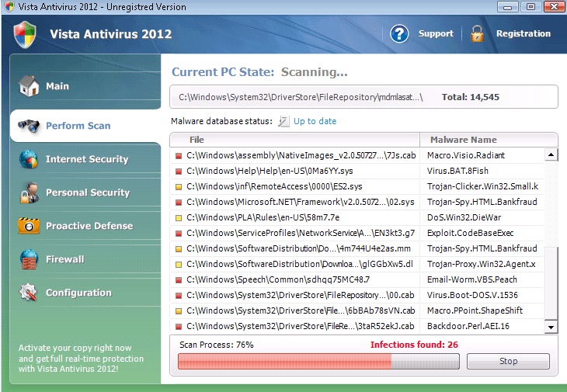The image size is (567, 392).
Task: Select the Macro.Visio.Radiant malware name
Action: [x=466, y=156]
